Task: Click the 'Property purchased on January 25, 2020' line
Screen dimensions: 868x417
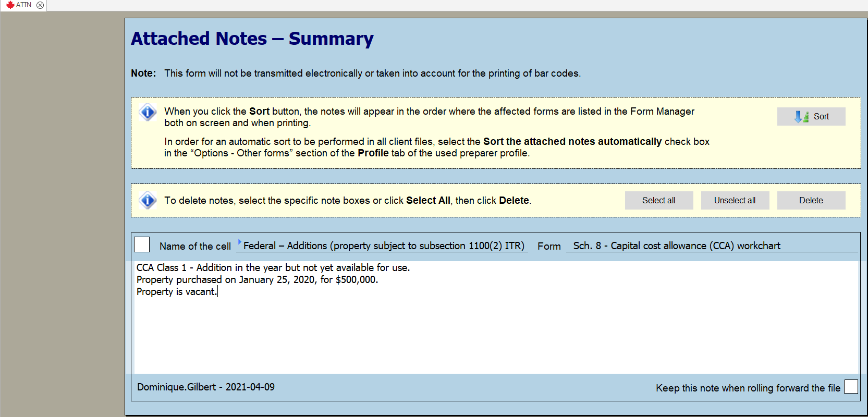Action: [x=257, y=280]
